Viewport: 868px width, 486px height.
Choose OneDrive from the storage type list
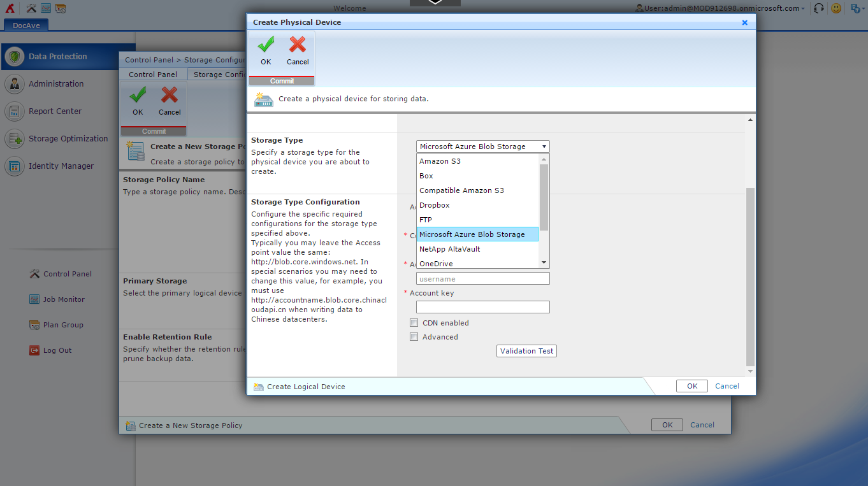[x=477, y=262]
